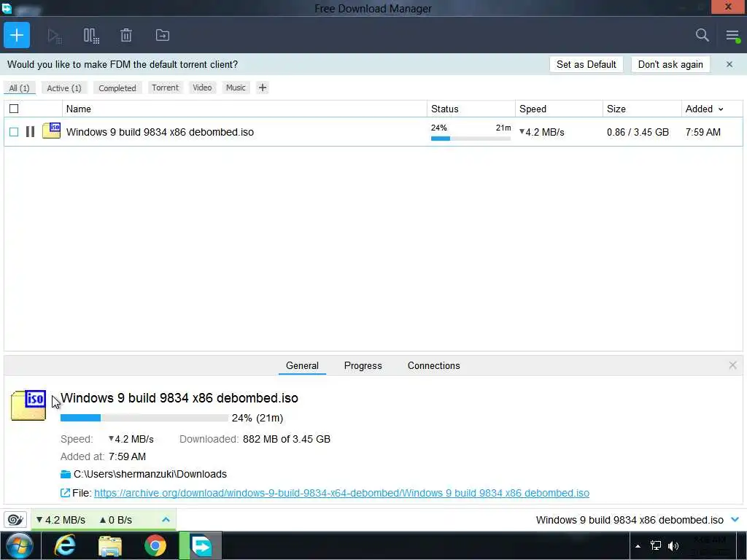Select the All (1) filter tab
The width and height of the screenshot is (747, 560).
pos(19,88)
